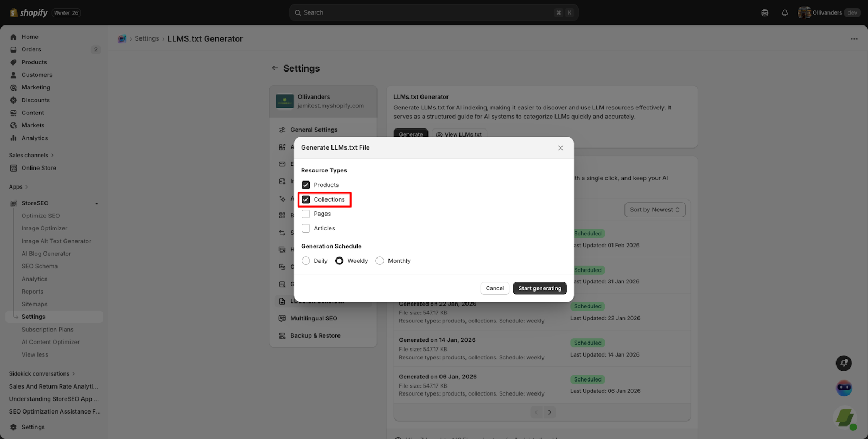Open Understanding StoreSEO App conversation
Viewport: 868px width, 439px height.
pyautogui.click(x=54, y=399)
